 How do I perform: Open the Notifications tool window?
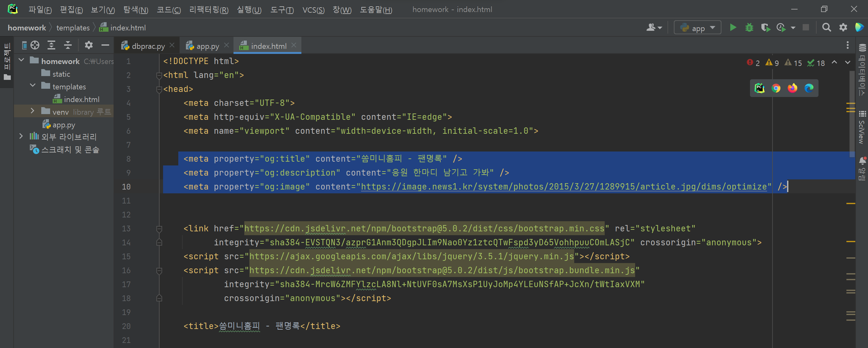[x=862, y=169]
